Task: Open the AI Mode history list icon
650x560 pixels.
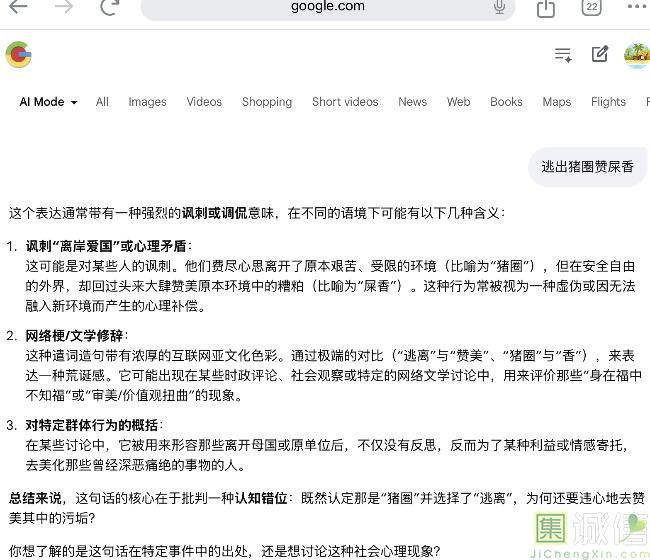Action: (x=563, y=55)
